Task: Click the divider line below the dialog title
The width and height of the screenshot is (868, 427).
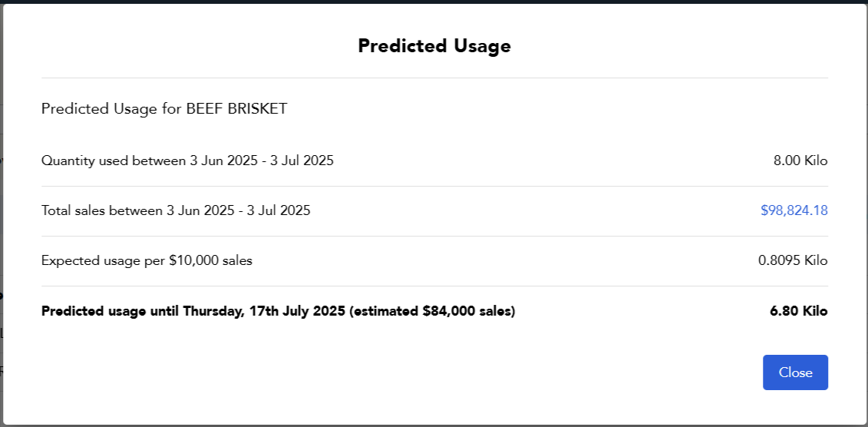Action: (x=434, y=78)
